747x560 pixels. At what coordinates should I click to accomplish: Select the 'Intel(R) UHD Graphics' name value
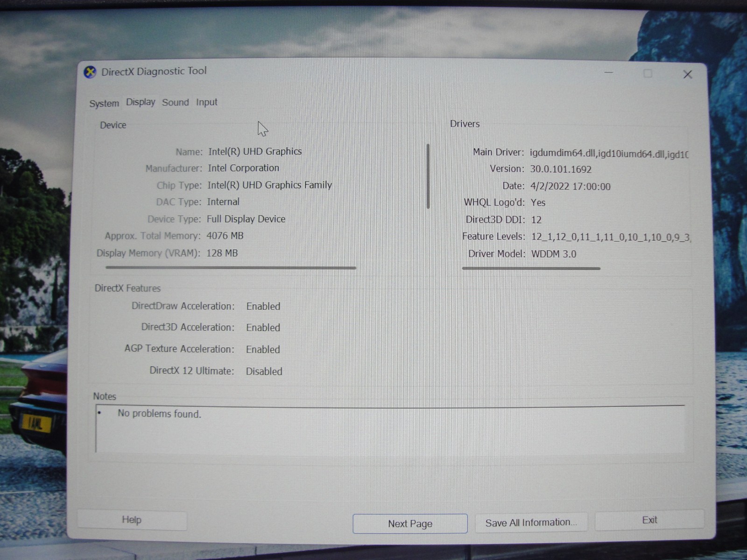click(x=255, y=151)
